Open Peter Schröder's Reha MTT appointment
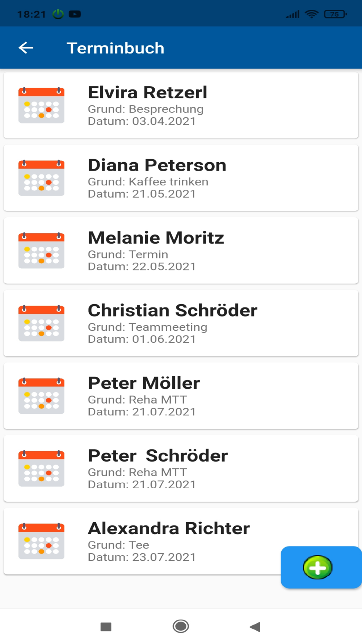The height and width of the screenshot is (644, 362). 181,469
